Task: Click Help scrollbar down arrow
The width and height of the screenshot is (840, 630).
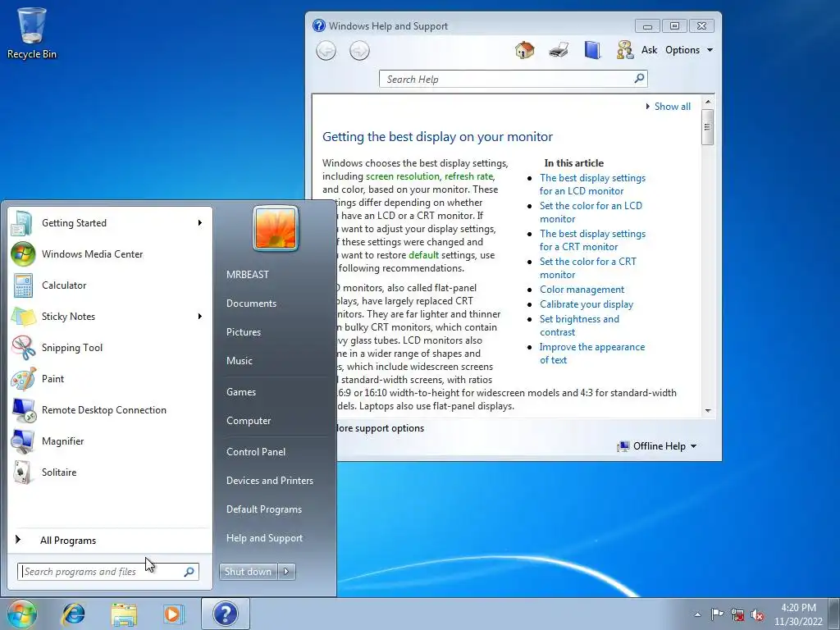Action: pos(708,411)
